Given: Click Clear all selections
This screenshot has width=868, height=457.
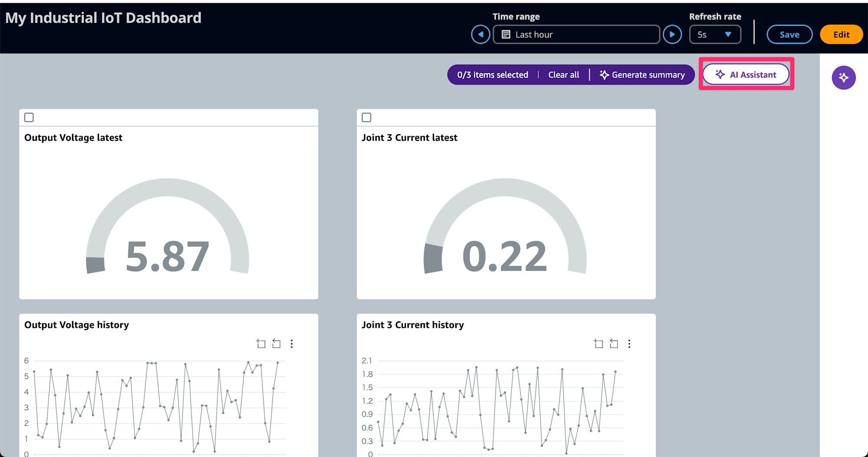Looking at the screenshot, I should tap(563, 75).
